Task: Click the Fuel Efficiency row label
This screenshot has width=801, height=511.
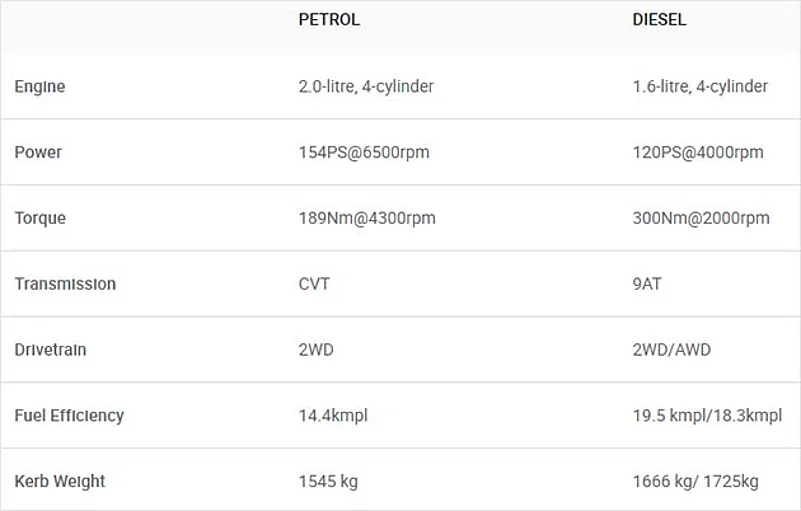Action: pyautogui.click(x=69, y=416)
